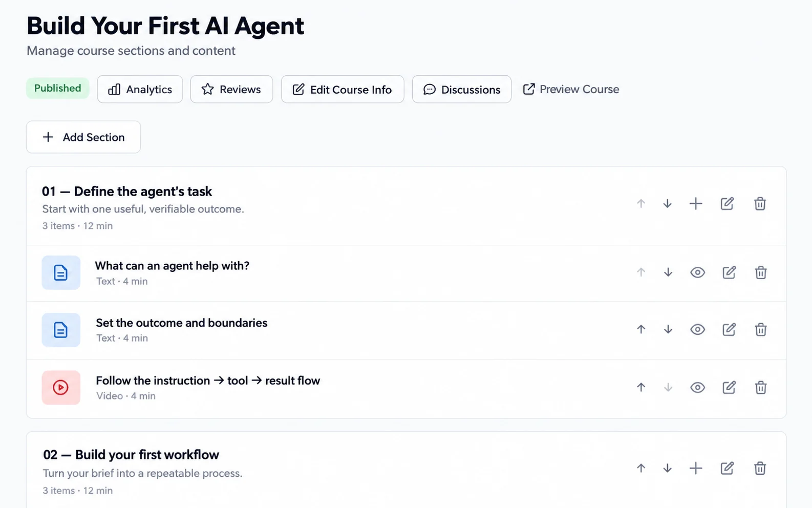Move 'Set the outcome and boundaries' down
The width and height of the screenshot is (812, 508).
[668, 329]
